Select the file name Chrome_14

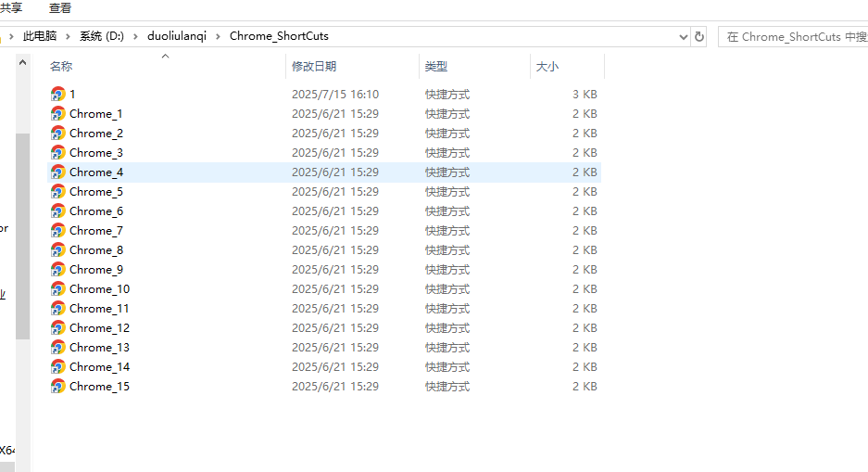[x=100, y=366]
